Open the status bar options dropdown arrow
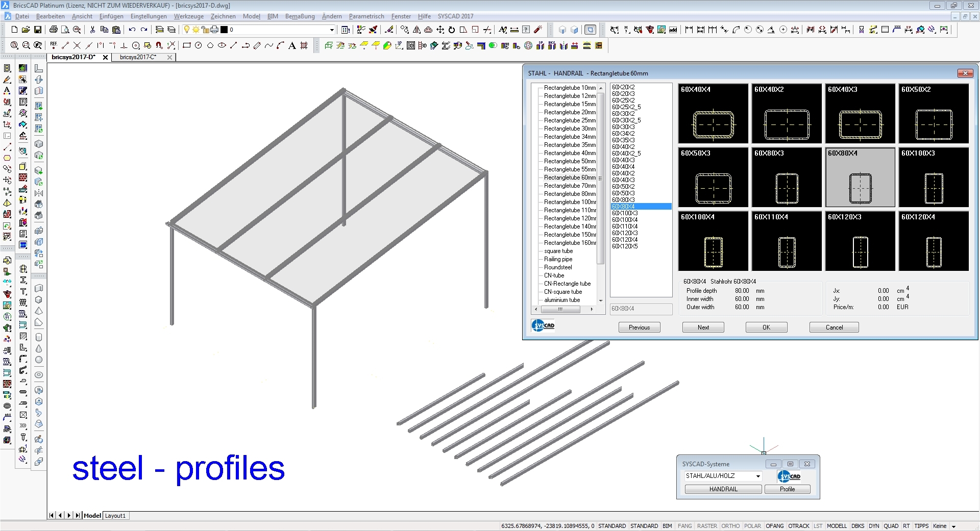Screen dimensions: 980x531 pyautogui.click(x=953, y=526)
